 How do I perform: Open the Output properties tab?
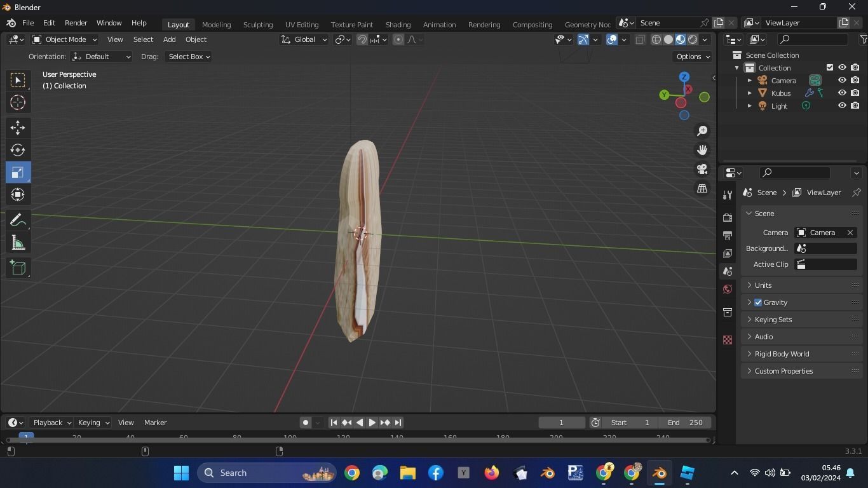[x=728, y=235]
